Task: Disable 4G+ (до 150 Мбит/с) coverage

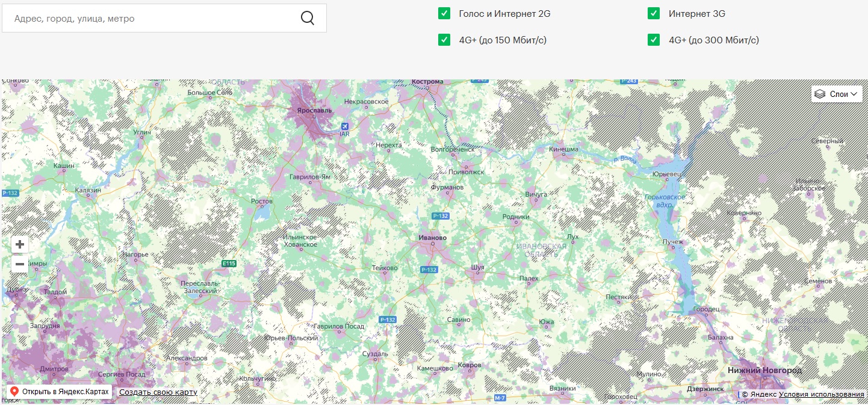Action: (444, 40)
